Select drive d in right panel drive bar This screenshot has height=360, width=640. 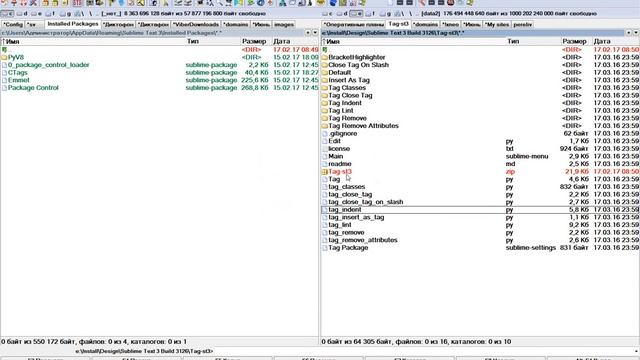(x=342, y=13)
